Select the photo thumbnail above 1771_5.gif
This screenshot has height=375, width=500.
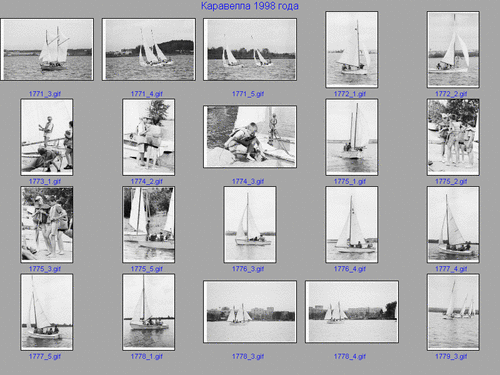(x=250, y=49)
